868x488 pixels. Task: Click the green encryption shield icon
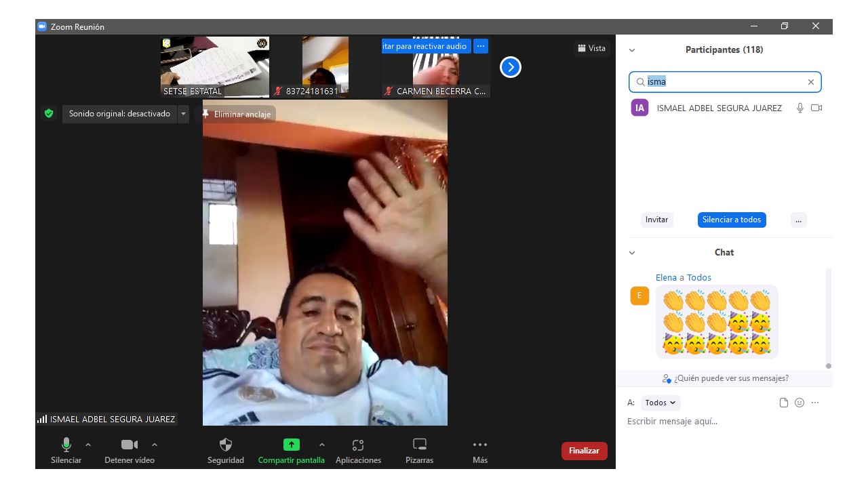(49, 114)
